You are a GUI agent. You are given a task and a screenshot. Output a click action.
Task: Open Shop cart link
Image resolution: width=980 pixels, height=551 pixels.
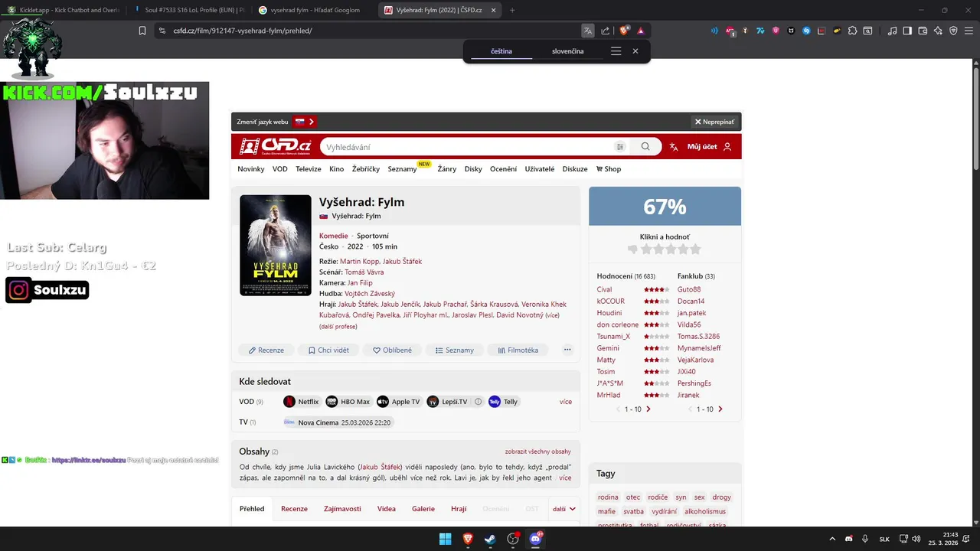[609, 169]
